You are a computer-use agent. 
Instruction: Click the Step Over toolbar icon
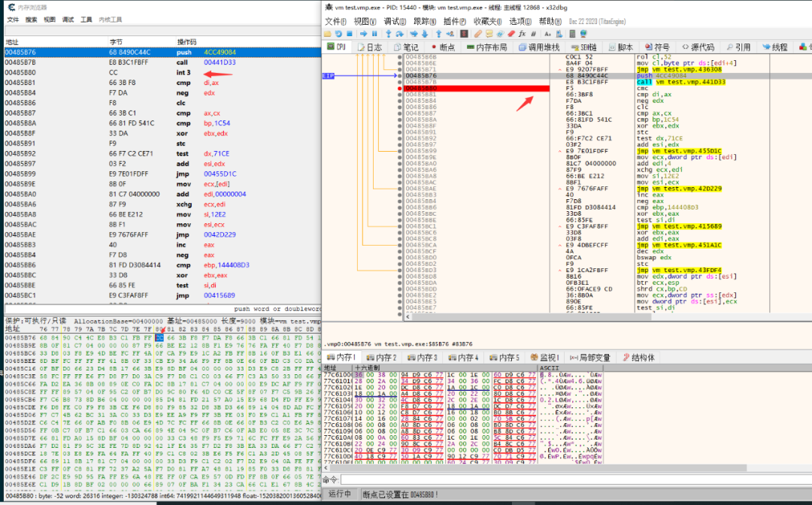click(x=400, y=34)
